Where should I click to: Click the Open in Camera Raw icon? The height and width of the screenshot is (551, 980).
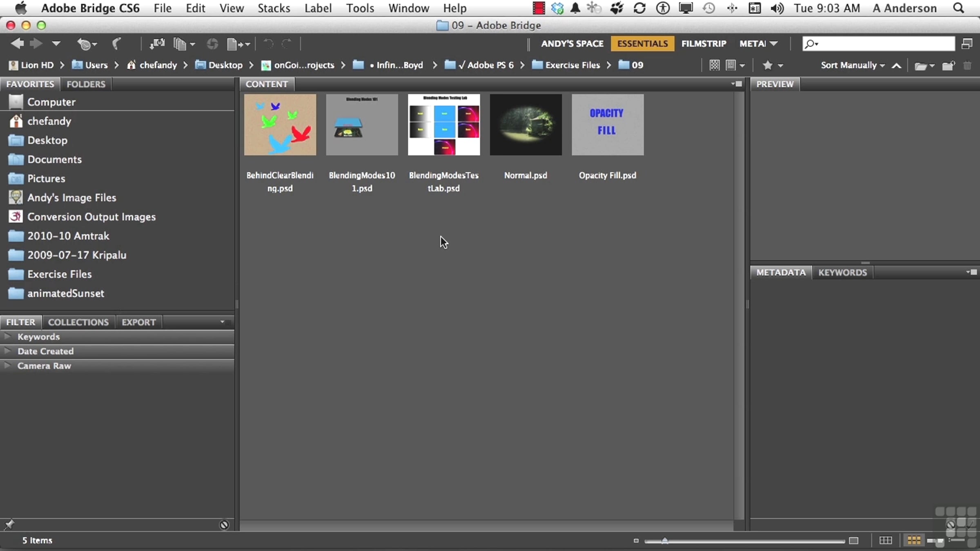click(212, 44)
